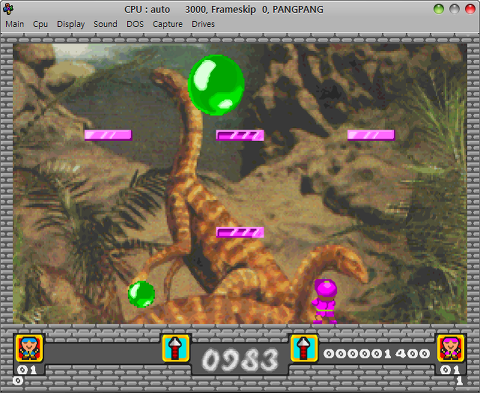Click player two's 01 lives counter
Image resolution: width=480 pixels, height=393 pixels.
pyautogui.click(x=450, y=370)
